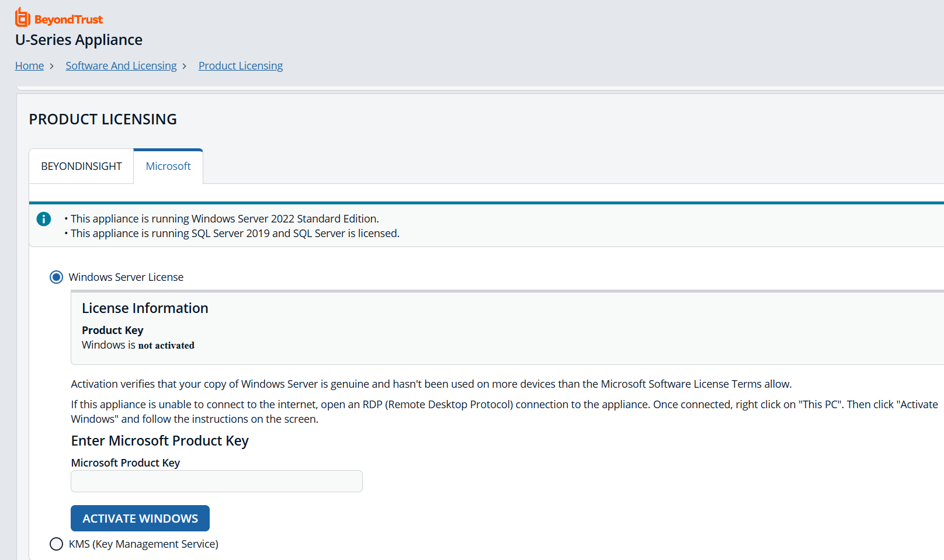Click the Microsoft Product Key field label

[126, 463]
